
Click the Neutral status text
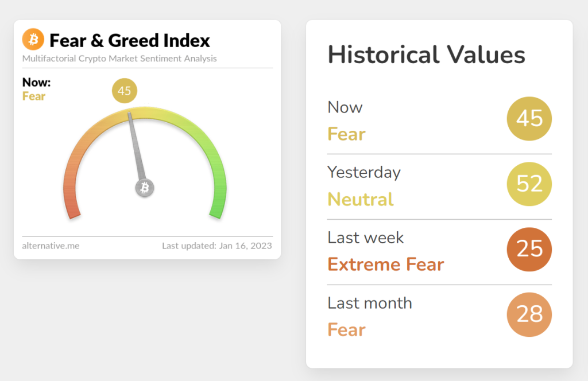pos(360,199)
